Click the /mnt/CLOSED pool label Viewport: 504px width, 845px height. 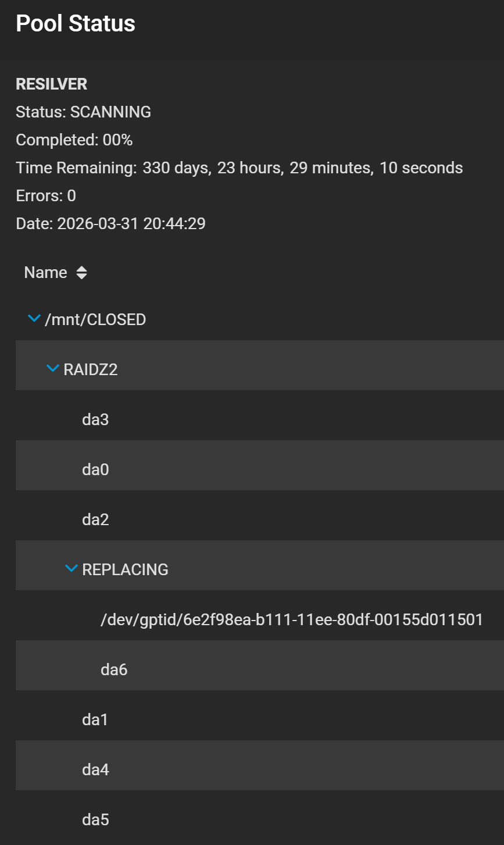coord(95,319)
